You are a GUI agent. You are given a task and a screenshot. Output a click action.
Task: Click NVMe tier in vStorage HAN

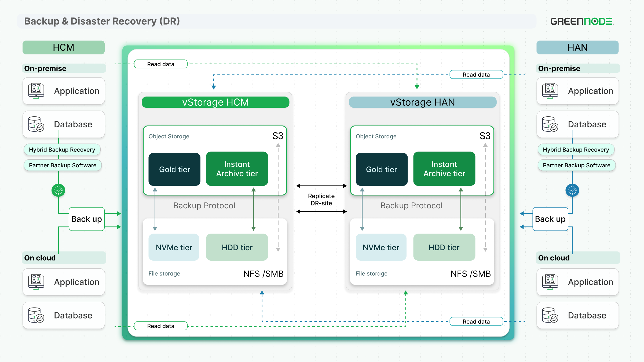pos(381,247)
